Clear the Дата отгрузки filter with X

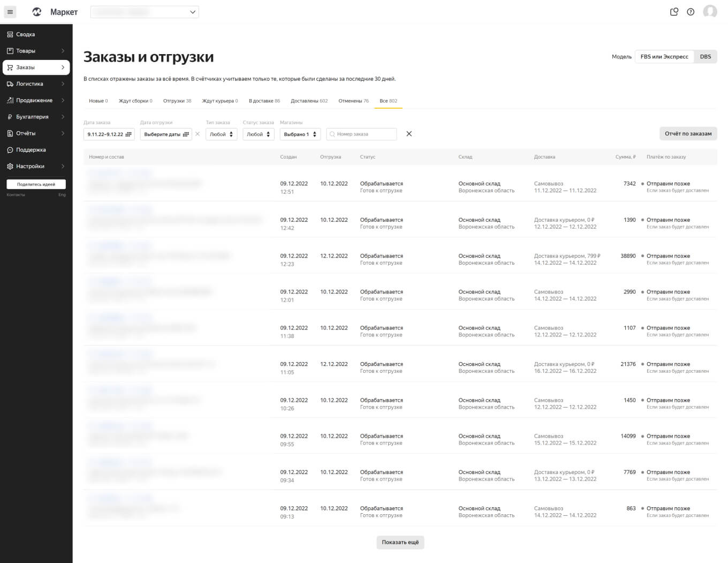tap(198, 134)
